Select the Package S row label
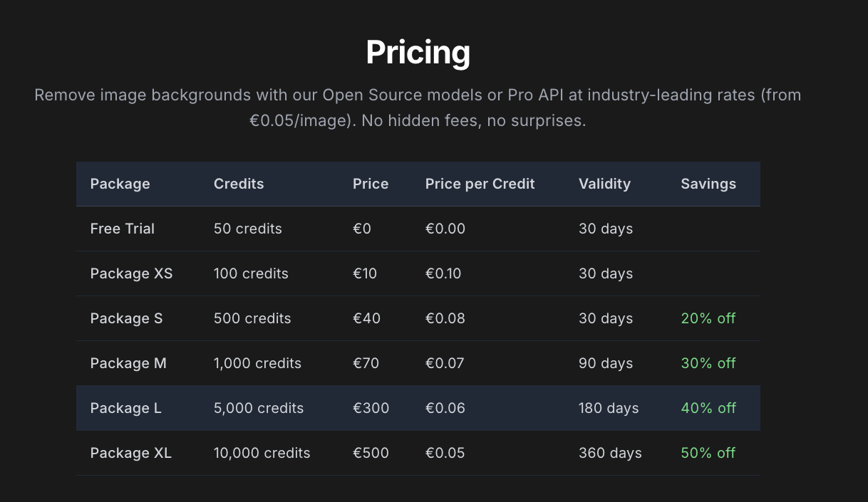Screen dimensions: 868x502 pyautogui.click(x=126, y=318)
